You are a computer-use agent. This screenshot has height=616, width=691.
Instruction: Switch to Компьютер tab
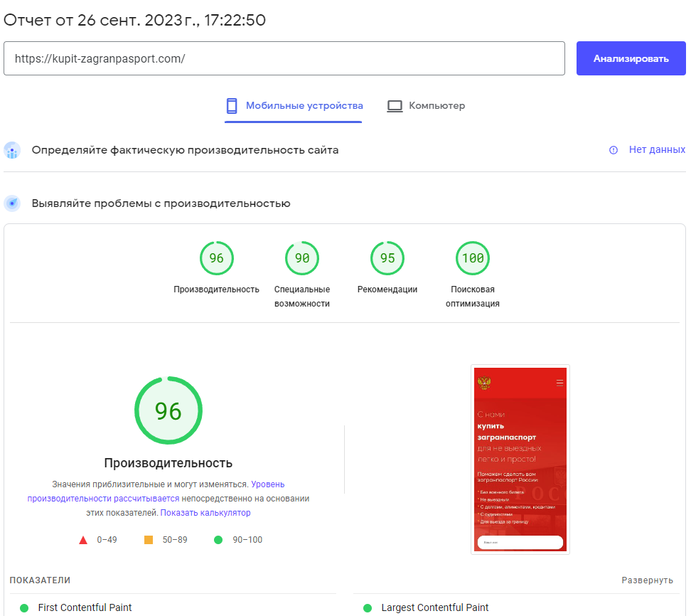tap(426, 106)
